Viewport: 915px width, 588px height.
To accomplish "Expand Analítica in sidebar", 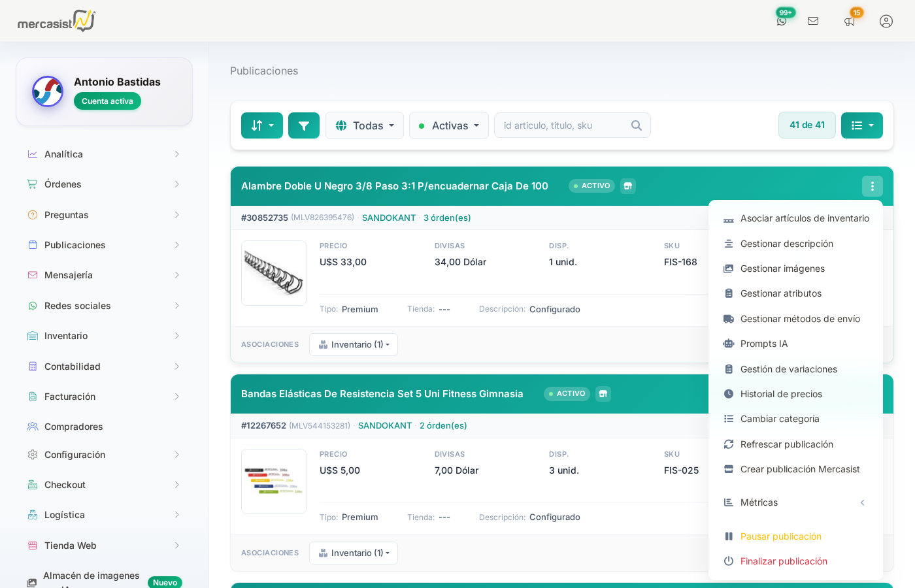I will click(x=105, y=154).
